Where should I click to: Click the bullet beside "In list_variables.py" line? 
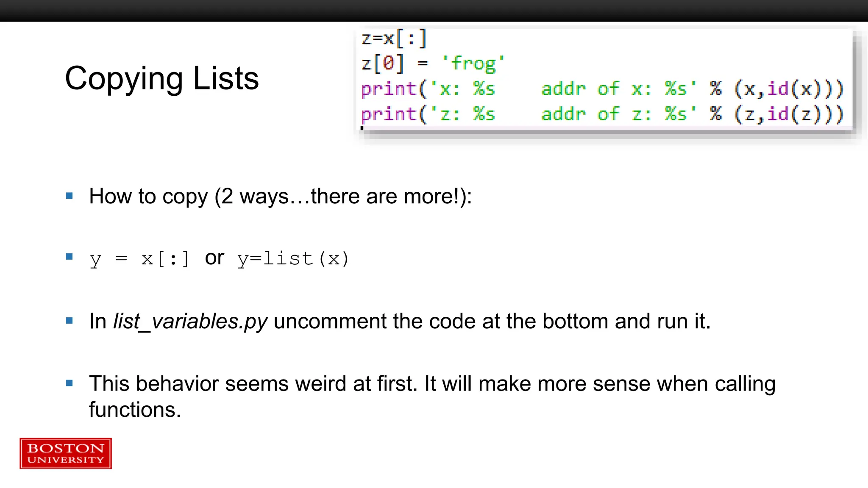click(x=70, y=321)
